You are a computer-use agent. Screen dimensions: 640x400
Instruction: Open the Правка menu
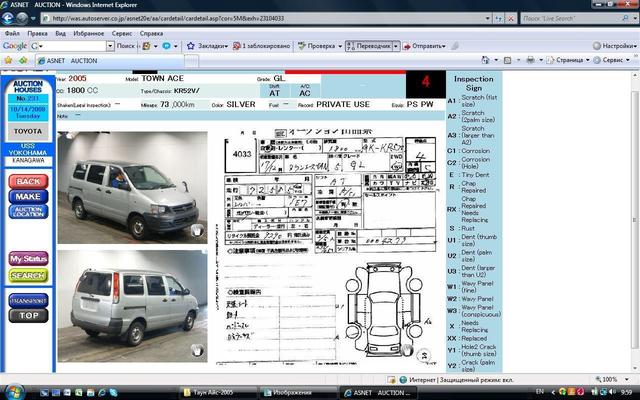pos(38,33)
